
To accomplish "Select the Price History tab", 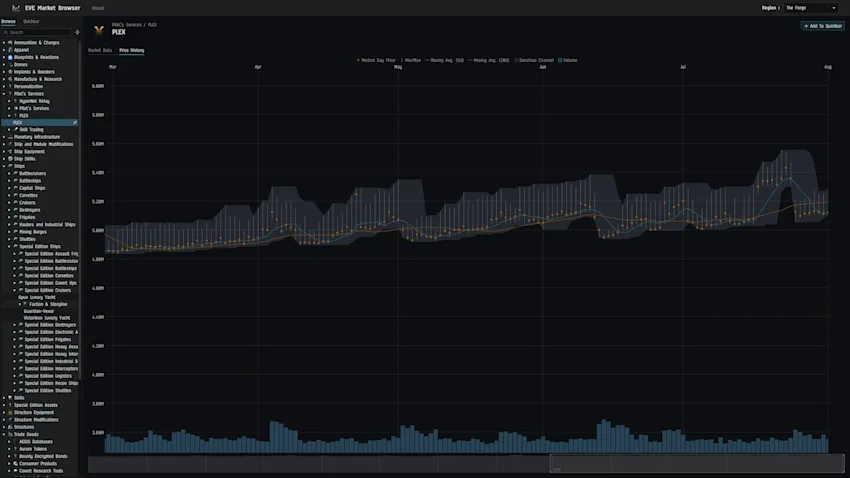I will (x=132, y=50).
